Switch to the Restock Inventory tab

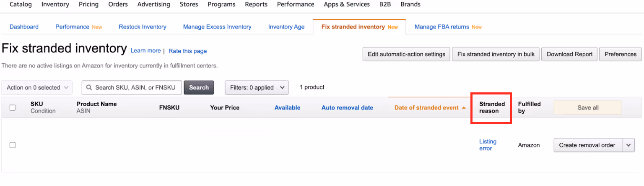143,27
